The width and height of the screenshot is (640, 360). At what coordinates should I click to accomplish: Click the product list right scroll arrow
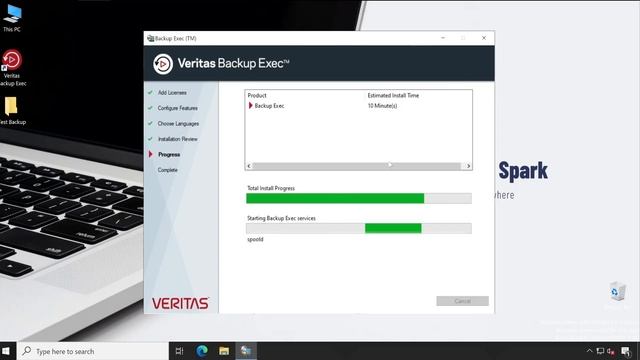coord(468,166)
